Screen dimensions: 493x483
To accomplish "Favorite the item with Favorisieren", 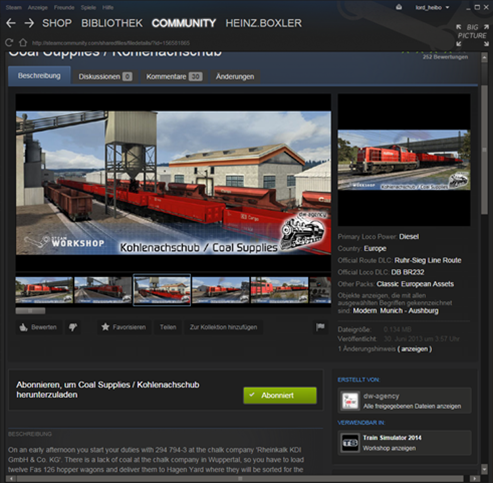I will tap(124, 327).
